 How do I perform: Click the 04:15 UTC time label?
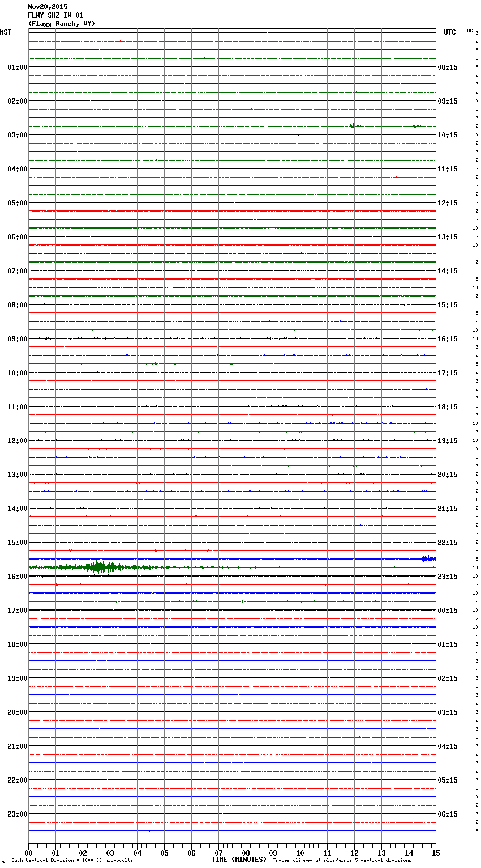tap(448, 746)
